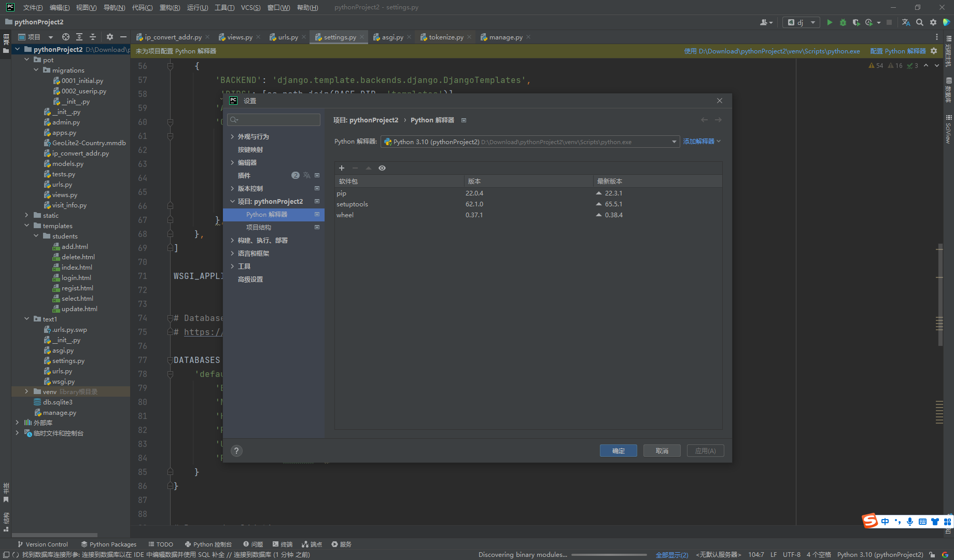
Task: Click Python 3.10 interpreter in status bar
Action: point(880,554)
